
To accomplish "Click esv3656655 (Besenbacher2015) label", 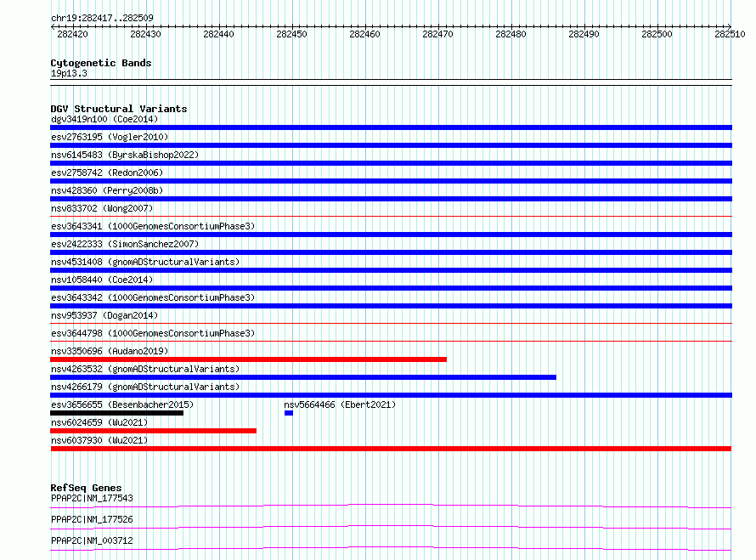I will click(x=122, y=404).
